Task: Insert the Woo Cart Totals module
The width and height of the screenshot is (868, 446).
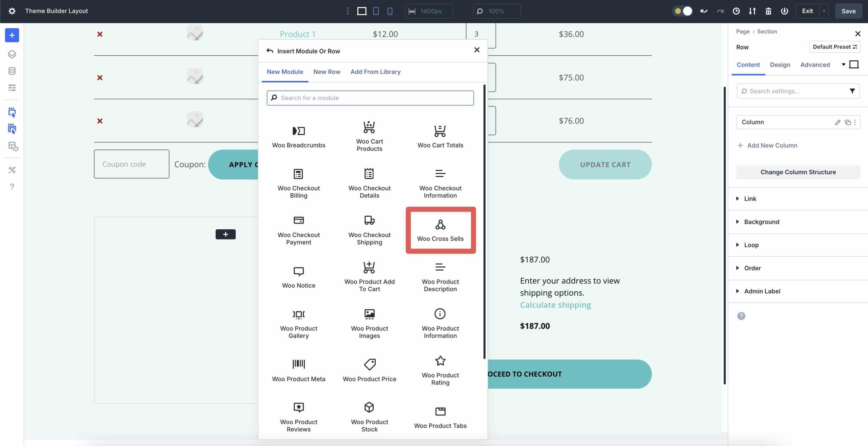Action: click(x=440, y=135)
